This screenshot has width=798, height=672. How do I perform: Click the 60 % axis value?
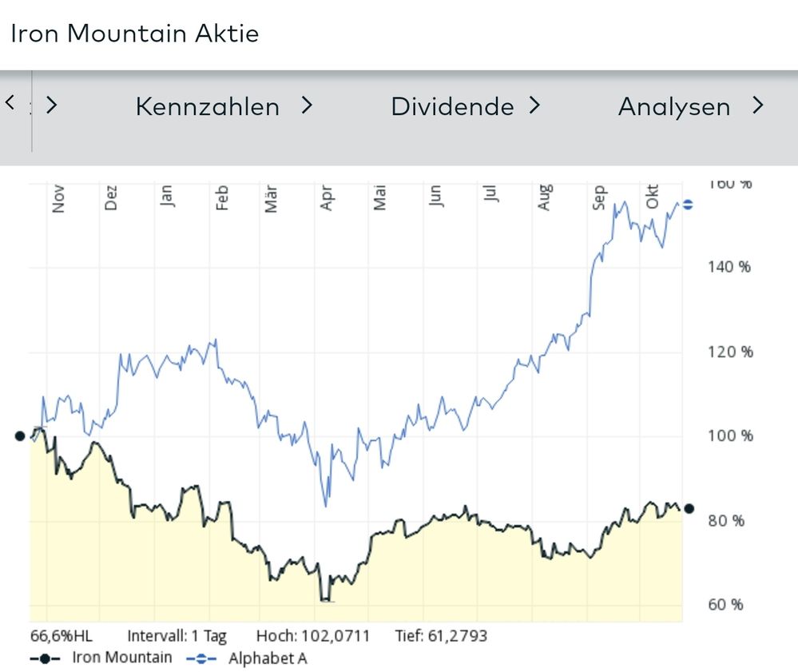click(x=726, y=605)
